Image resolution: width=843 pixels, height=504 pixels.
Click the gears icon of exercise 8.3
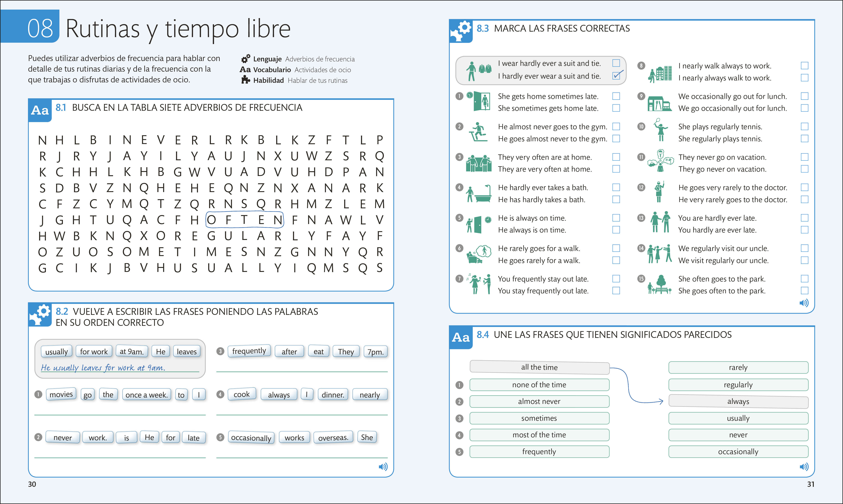(461, 31)
